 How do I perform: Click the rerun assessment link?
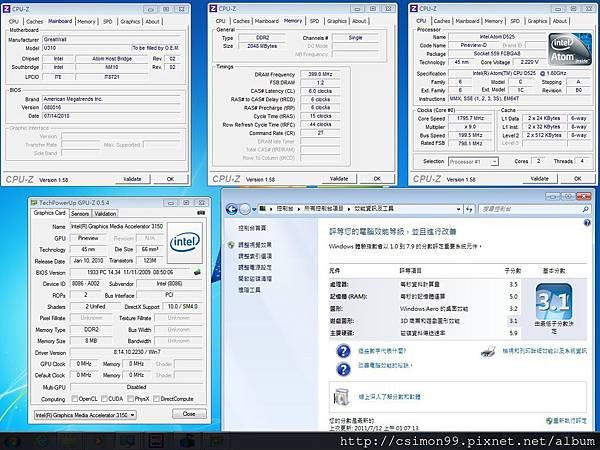[x=570, y=421]
